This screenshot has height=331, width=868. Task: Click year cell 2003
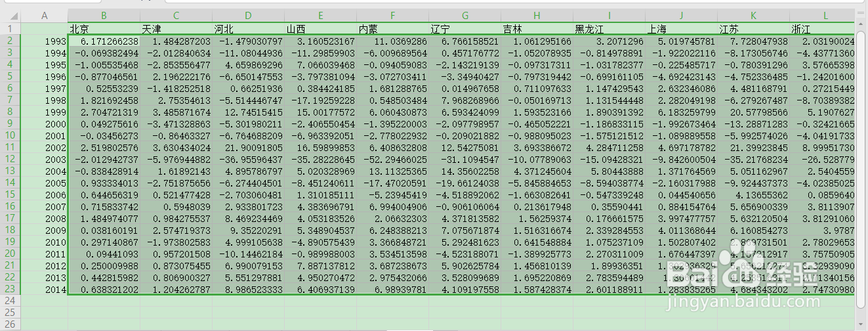click(x=44, y=159)
